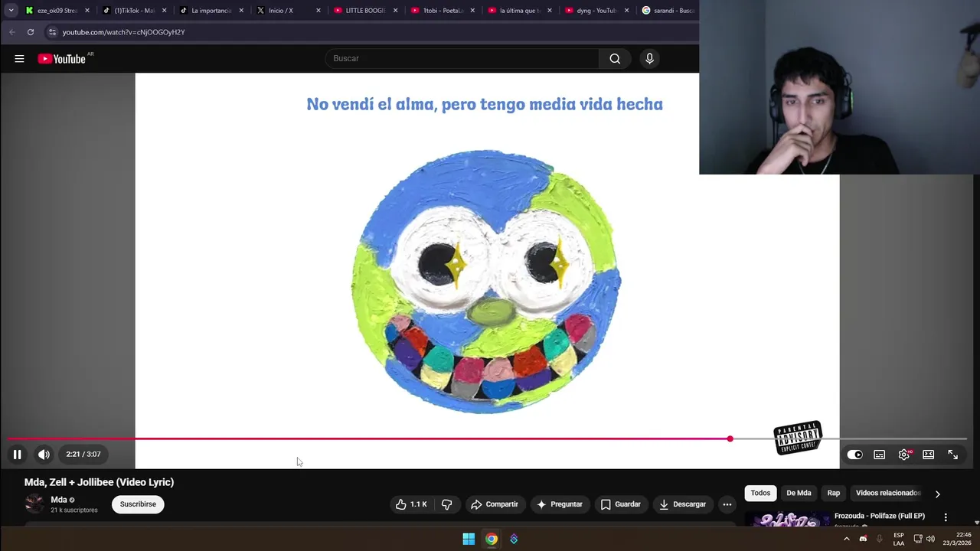Screen dimensions: 980x551
Task: Save video with Guardar button
Action: tap(620, 504)
